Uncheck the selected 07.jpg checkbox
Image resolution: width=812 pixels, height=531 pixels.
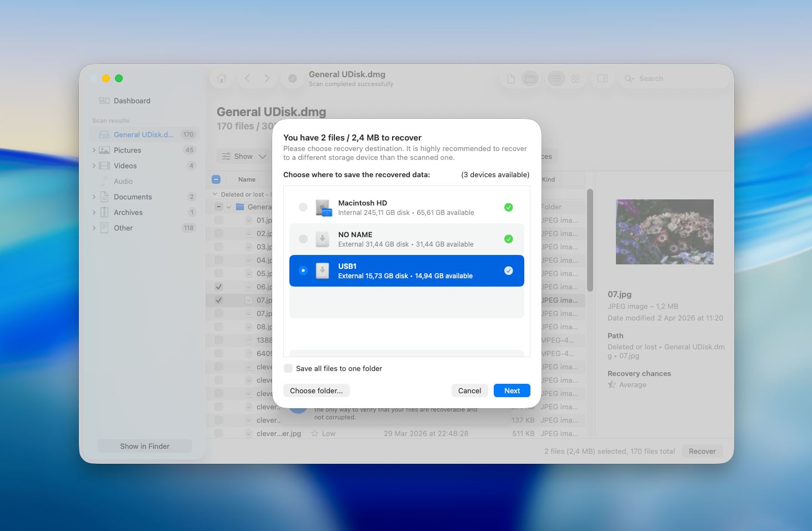pos(219,300)
